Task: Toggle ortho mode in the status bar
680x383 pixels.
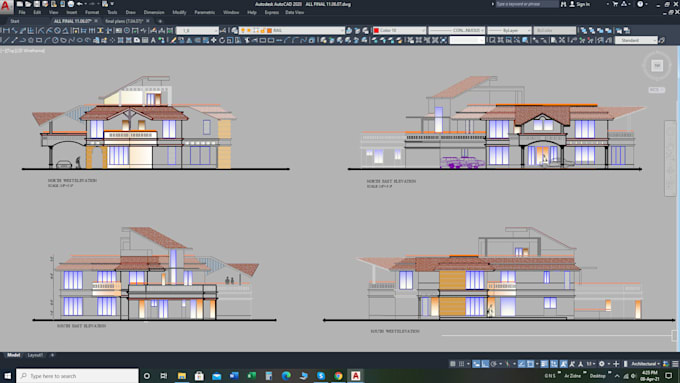Action: [x=485, y=364]
